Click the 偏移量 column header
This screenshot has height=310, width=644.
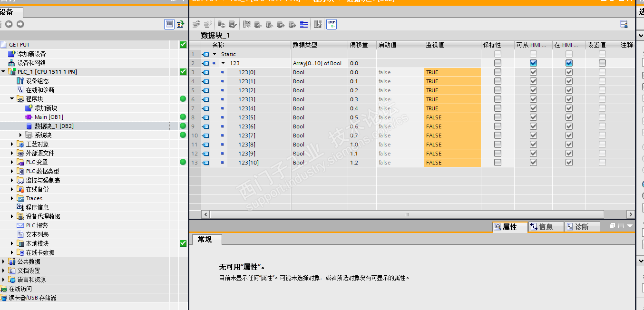pyautogui.click(x=362, y=45)
